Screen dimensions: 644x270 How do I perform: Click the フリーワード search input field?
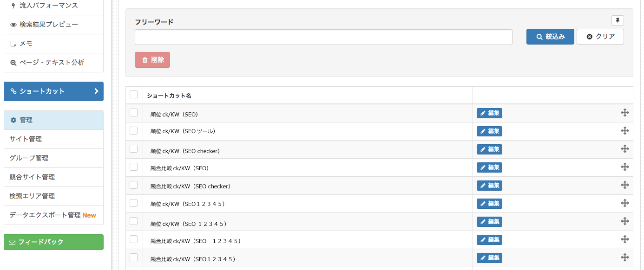coord(323,37)
